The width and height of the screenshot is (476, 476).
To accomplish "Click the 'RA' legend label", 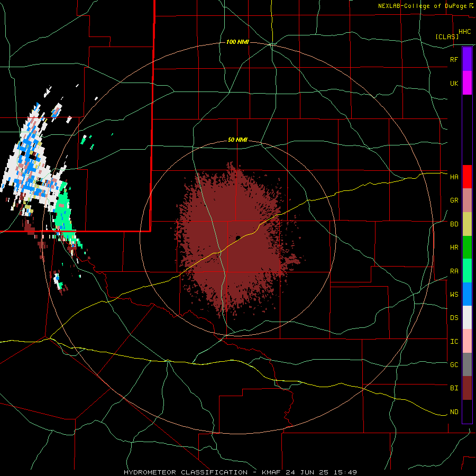I will click(454, 271).
